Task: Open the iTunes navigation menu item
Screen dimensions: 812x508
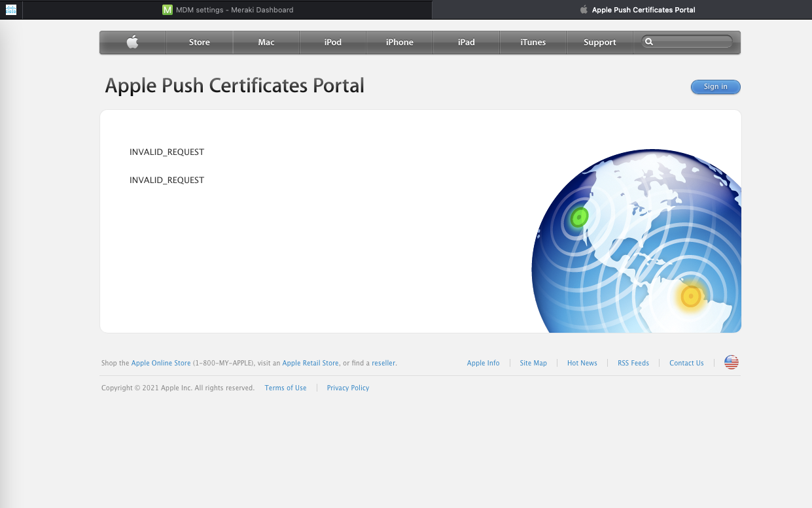Action: tap(533, 42)
